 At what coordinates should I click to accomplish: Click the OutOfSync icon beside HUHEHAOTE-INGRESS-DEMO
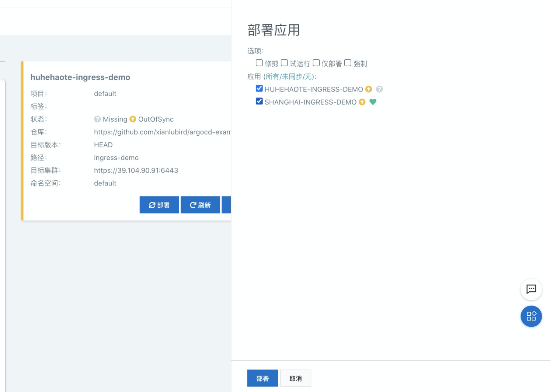coord(369,89)
